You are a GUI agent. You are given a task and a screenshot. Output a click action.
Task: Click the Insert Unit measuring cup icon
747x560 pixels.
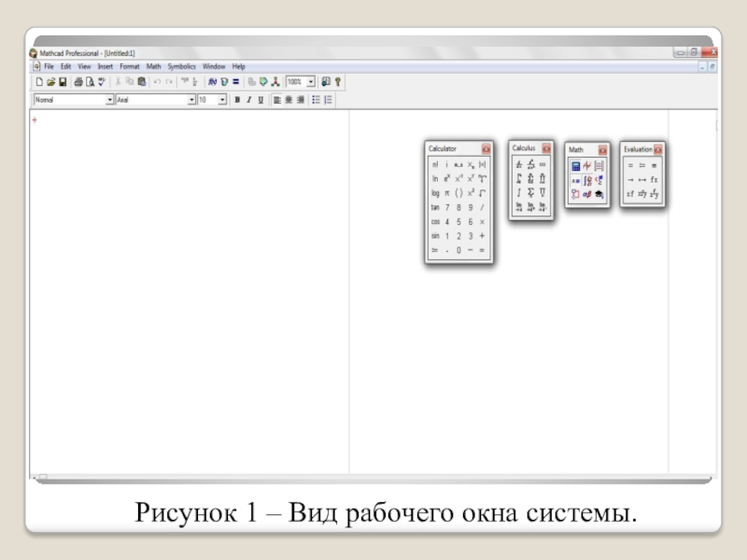point(224,82)
